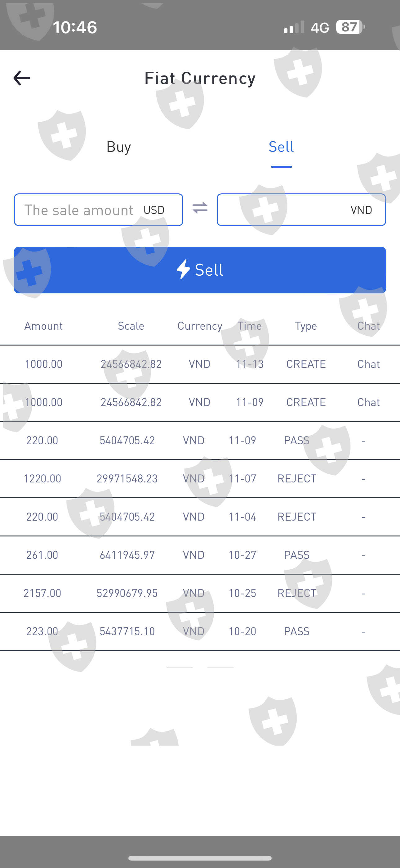Tap the currency swap arrows icon
The height and width of the screenshot is (868, 400).
[200, 208]
